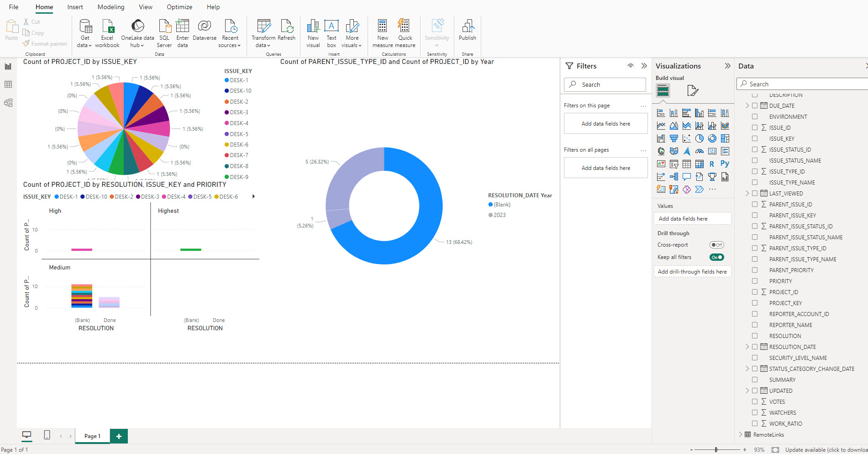The image size is (868, 454).
Task: Switch to the Table view sidebar icon
Action: point(8,84)
